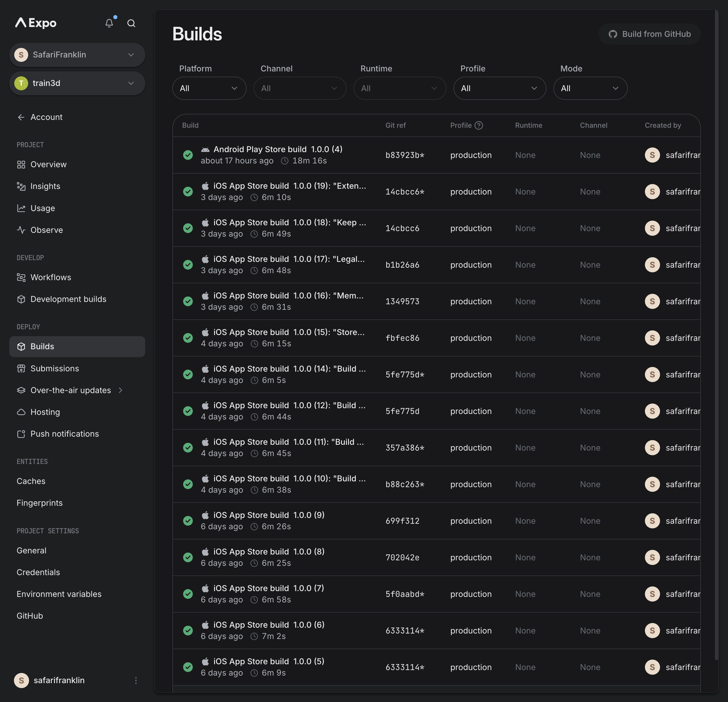Click the Workflows icon in sidebar
728x702 pixels.
21,277
